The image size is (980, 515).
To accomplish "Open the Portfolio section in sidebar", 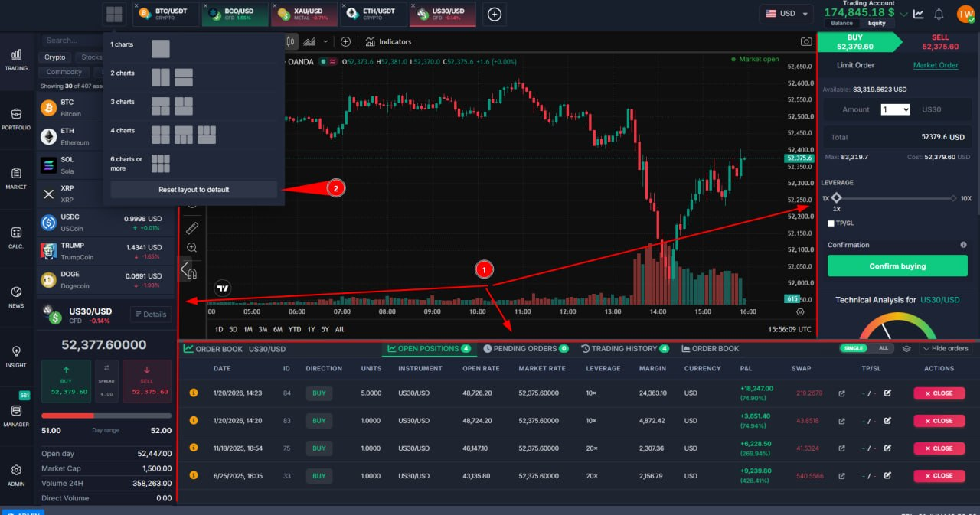I will click(16, 119).
